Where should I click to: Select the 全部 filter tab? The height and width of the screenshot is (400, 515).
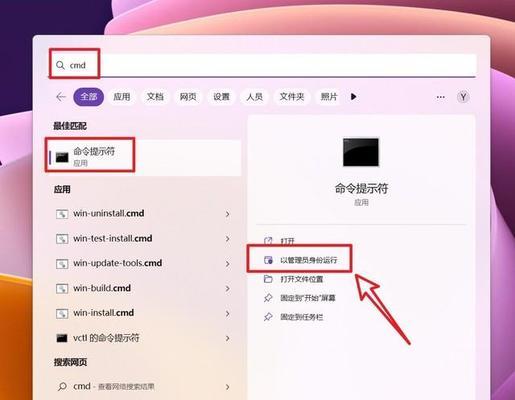click(x=88, y=97)
